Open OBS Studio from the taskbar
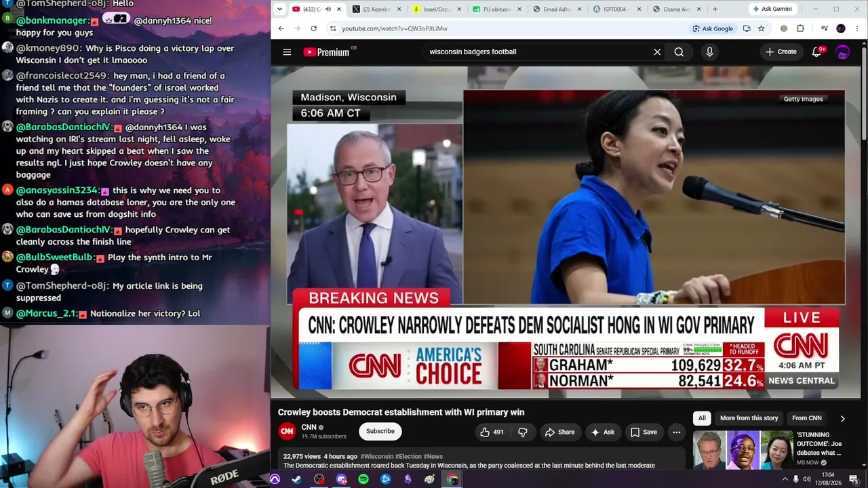868x488 pixels. (x=319, y=479)
